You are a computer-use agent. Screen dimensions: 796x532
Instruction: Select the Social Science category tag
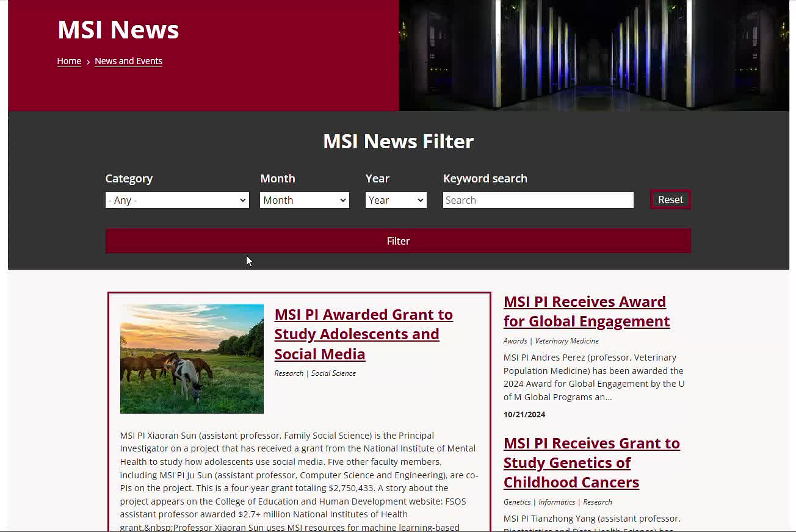pos(333,373)
